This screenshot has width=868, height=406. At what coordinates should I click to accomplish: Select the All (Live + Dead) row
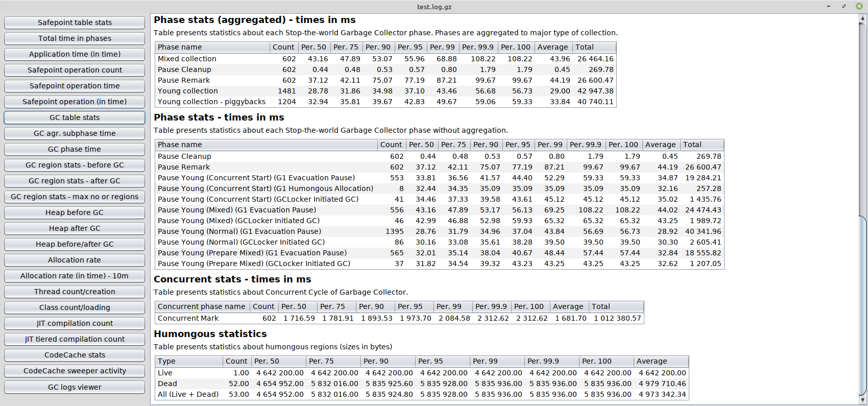point(422,394)
